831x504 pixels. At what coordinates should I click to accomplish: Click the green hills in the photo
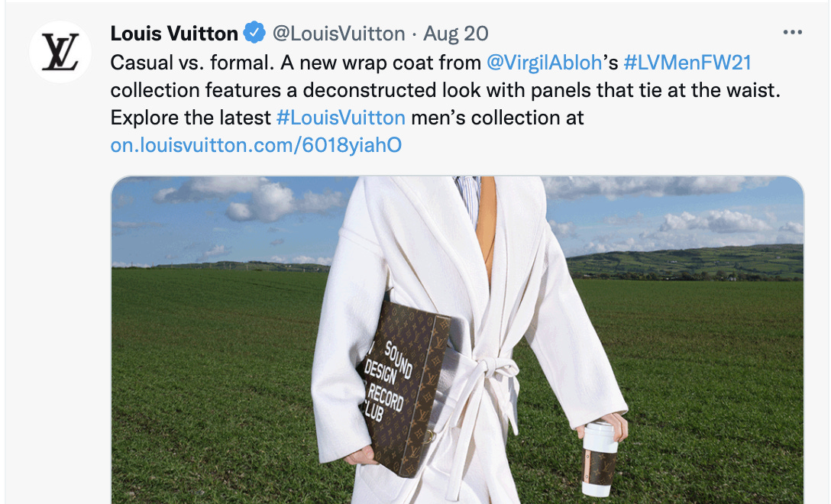(684, 263)
